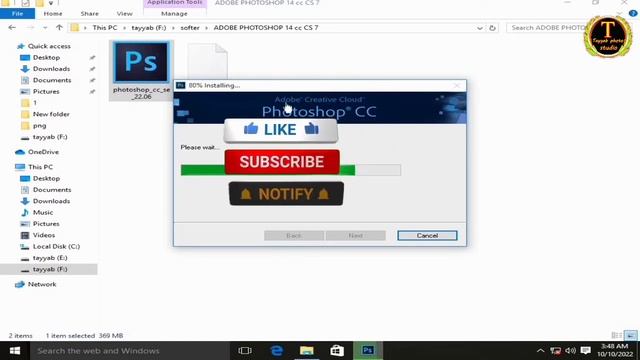Open Local Disk (C:) drive
The height and width of the screenshot is (360, 640).
point(56,247)
